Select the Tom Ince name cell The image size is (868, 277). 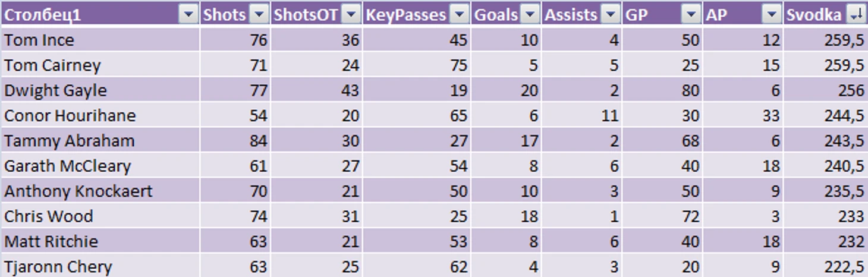click(100, 40)
